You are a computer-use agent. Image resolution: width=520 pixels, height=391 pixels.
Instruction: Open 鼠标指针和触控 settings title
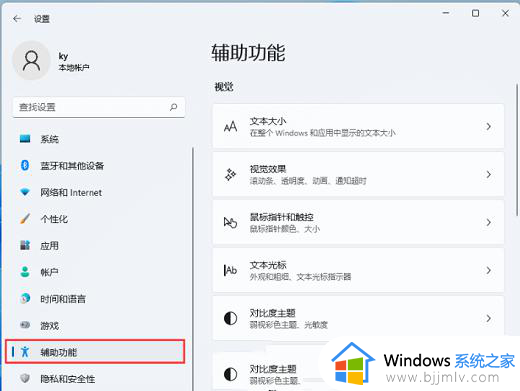click(282, 217)
